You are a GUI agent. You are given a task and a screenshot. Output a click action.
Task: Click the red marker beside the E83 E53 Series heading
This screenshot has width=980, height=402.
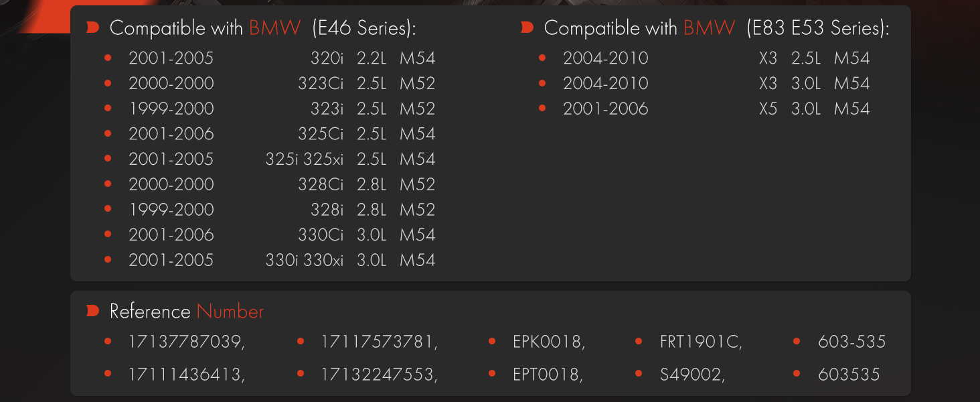click(x=527, y=27)
